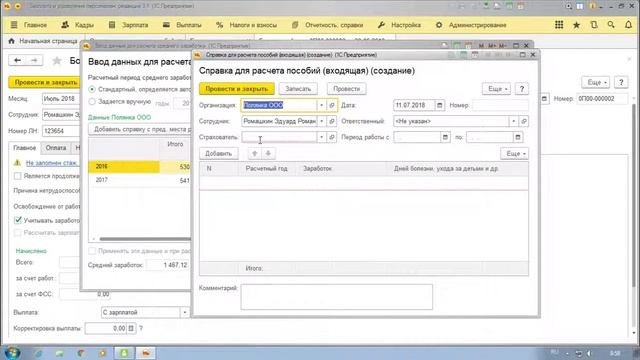Viewport: 640px width, 360px height.
Task: Open calendar for period end 'по' field
Action: [518, 137]
